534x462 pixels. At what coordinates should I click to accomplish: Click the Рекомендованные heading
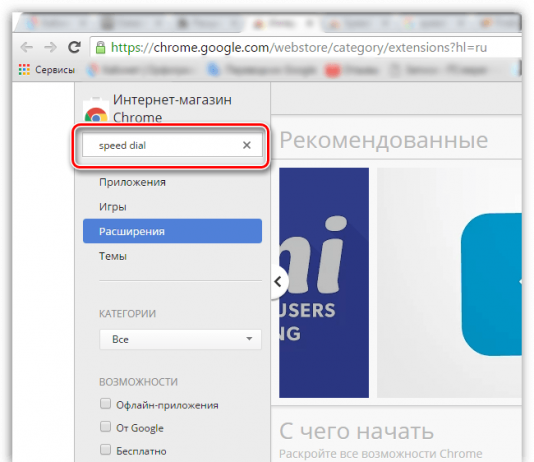pyautogui.click(x=383, y=140)
